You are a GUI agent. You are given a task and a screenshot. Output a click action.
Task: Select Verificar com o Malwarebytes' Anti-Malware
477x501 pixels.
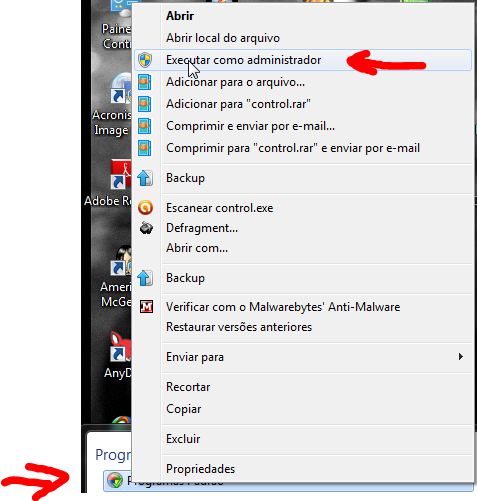(x=283, y=307)
